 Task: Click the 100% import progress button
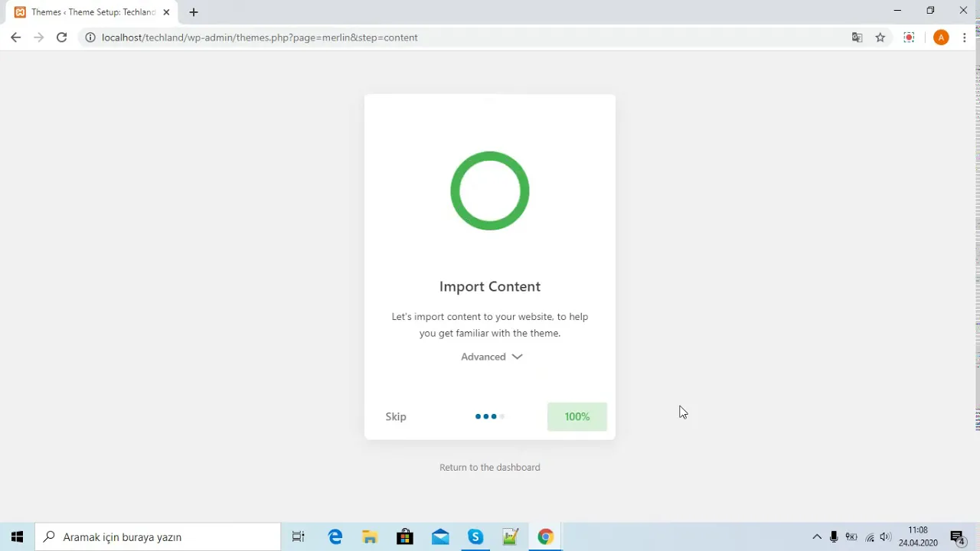point(577,416)
